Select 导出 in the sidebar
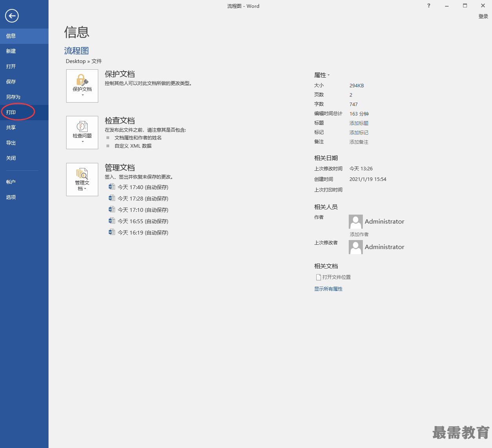Viewport: 492px width, 448px height. 24,143
